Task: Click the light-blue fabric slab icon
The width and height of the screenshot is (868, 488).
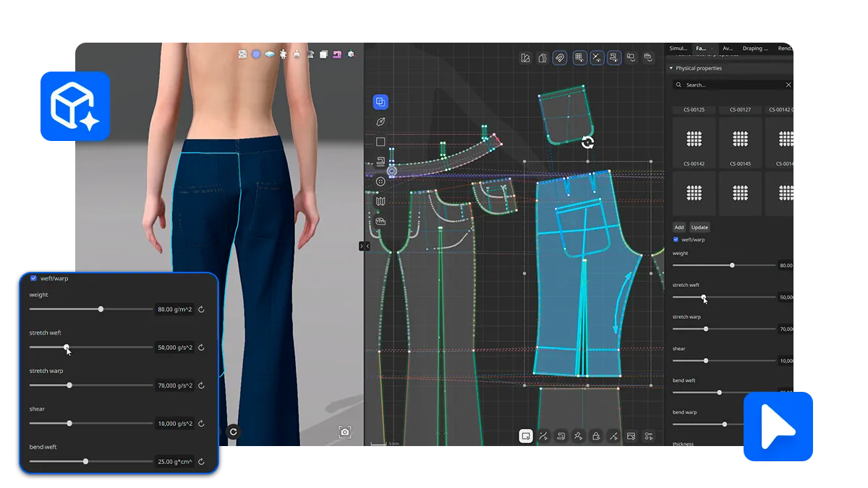Action: [269, 53]
